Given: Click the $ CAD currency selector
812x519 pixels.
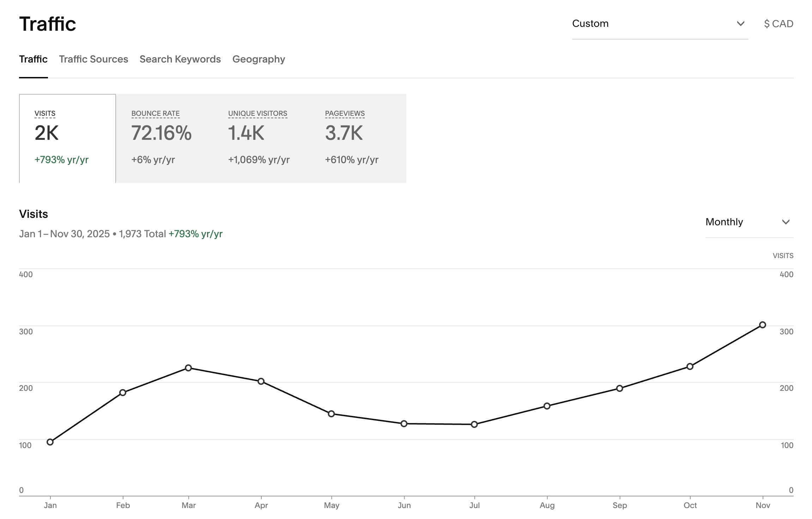Looking at the screenshot, I should coord(778,24).
